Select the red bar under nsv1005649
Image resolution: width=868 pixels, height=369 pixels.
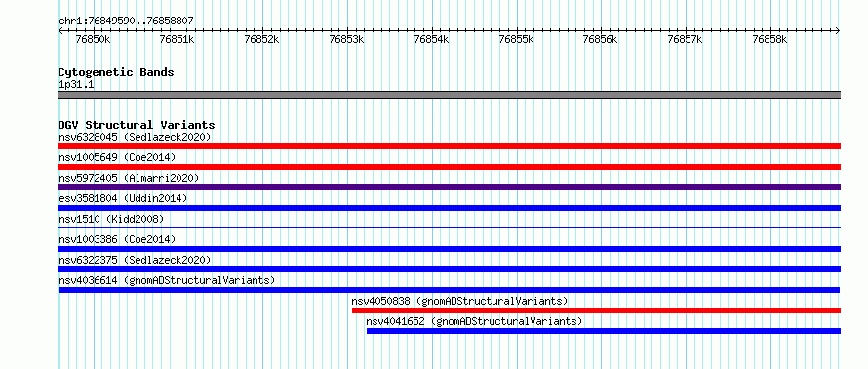pyautogui.click(x=449, y=167)
